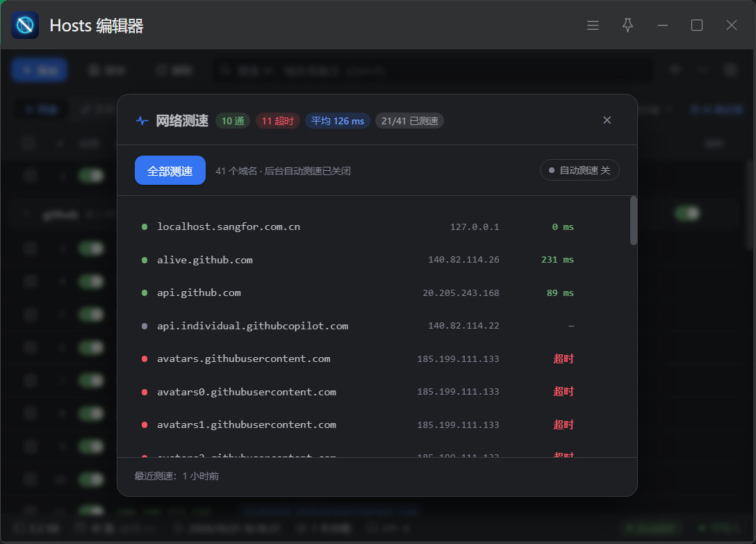This screenshot has width=756, height=544.
Task: Click the 21/41 已测速 badge
Action: click(409, 121)
